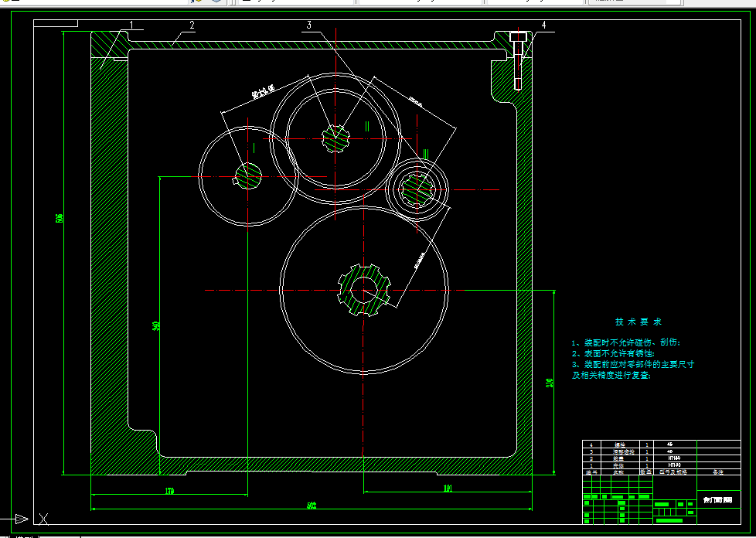756x538 pixels.
Task: Select note 1 装配时不允许碰伤、刮伤
Action: [626, 342]
